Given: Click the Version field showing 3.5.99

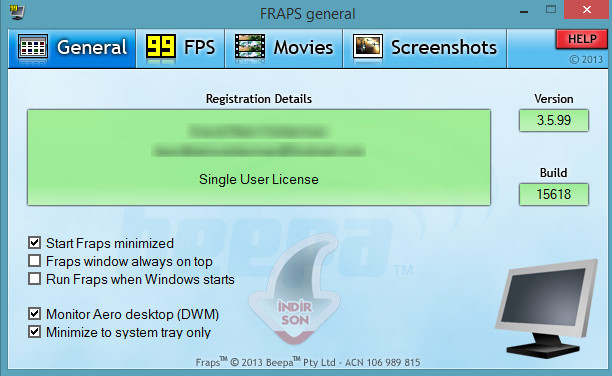Looking at the screenshot, I should pyautogui.click(x=553, y=120).
